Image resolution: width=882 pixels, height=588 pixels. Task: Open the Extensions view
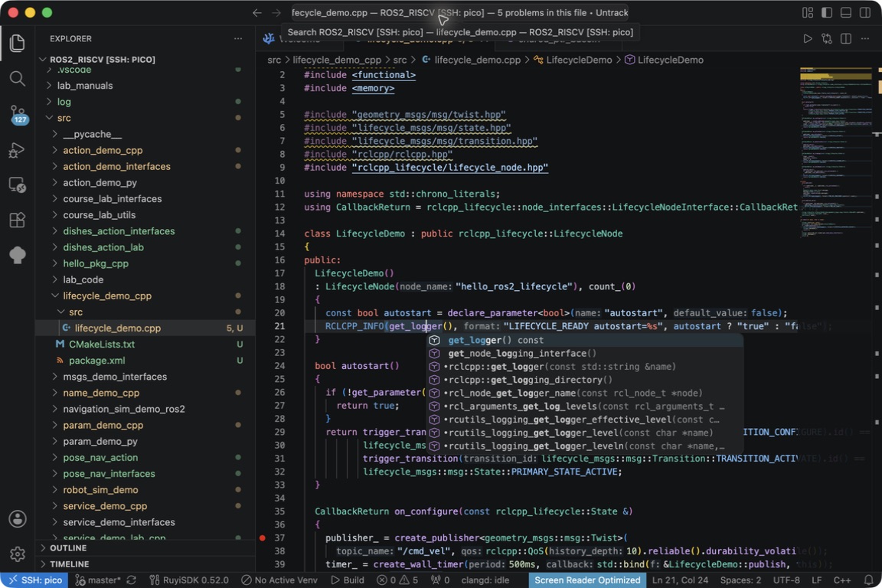tap(18, 220)
